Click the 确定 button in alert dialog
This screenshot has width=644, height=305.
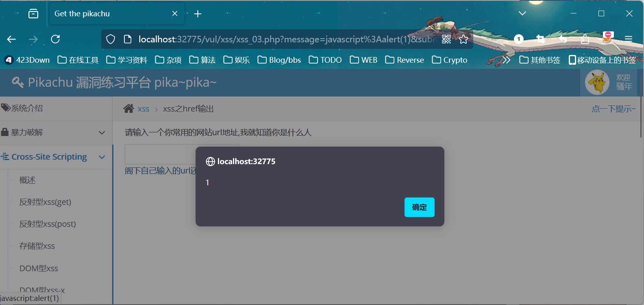point(419,207)
